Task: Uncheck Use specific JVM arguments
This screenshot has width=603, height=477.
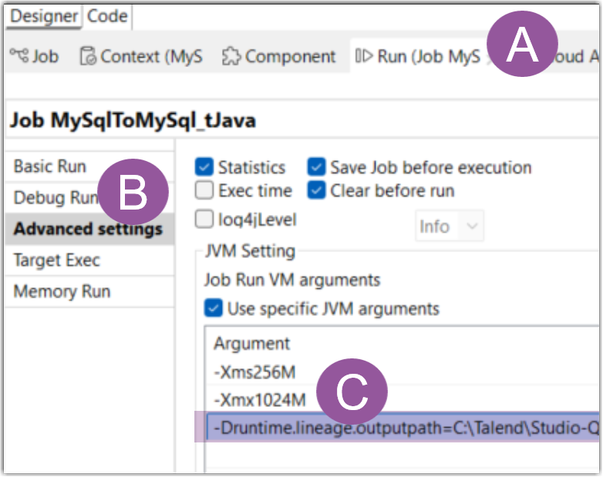Action: point(214,308)
